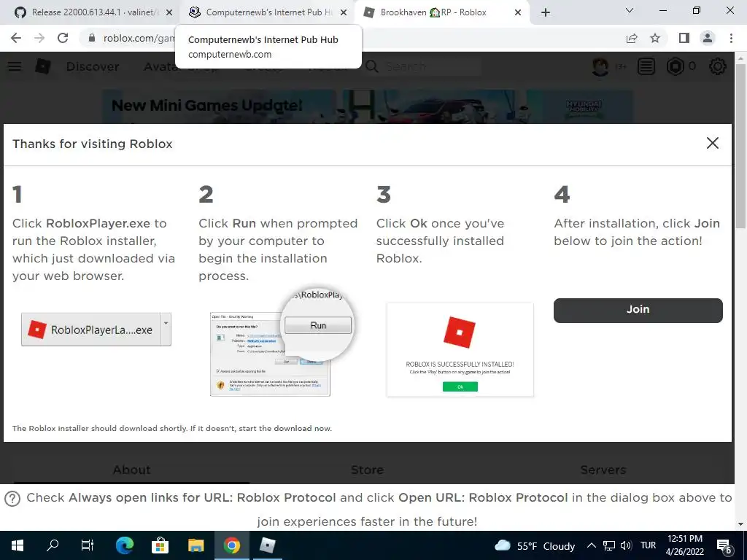Close the GitHub Release tab

[x=169, y=13]
